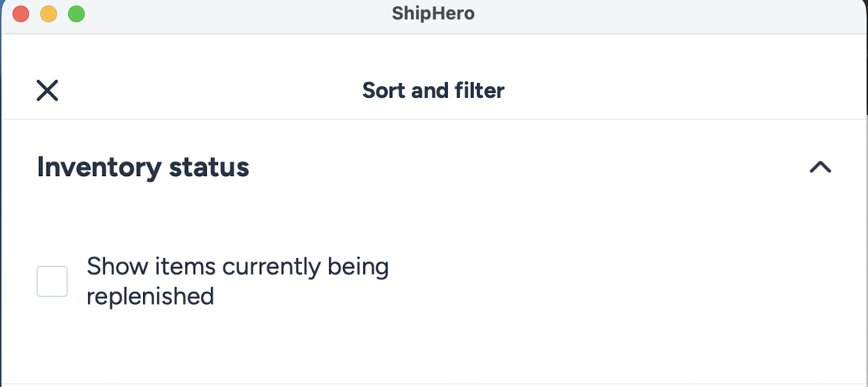Click the word 'replenished' in the filter label
Viewport: 868px width, 387px height.
point(150,297)
